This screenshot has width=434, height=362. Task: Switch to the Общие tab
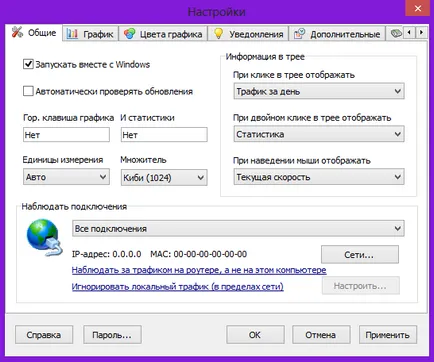click(34, 33)
